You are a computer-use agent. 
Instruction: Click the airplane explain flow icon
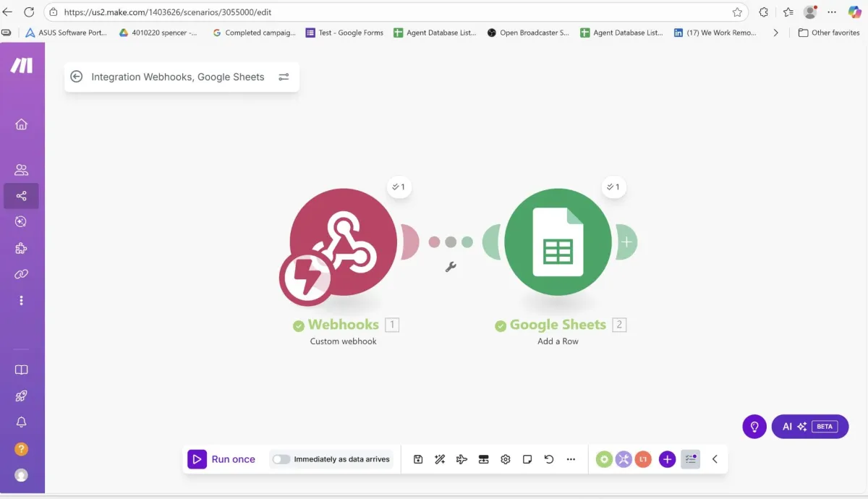point(461,459)
